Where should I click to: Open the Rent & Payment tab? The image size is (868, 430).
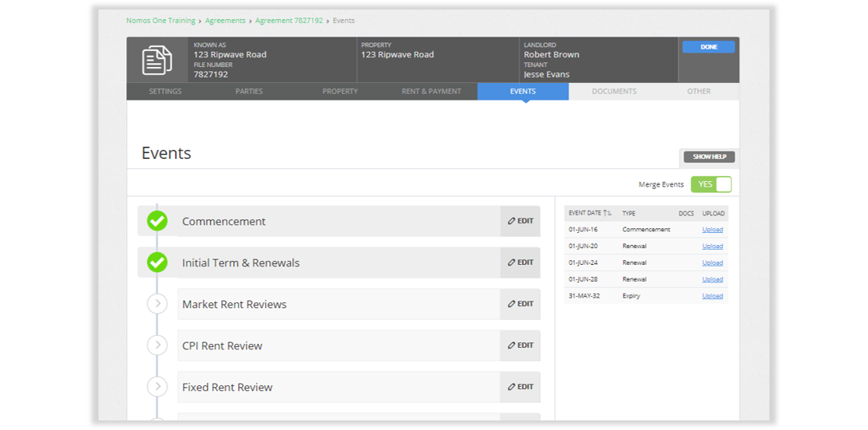click(431, 91)
